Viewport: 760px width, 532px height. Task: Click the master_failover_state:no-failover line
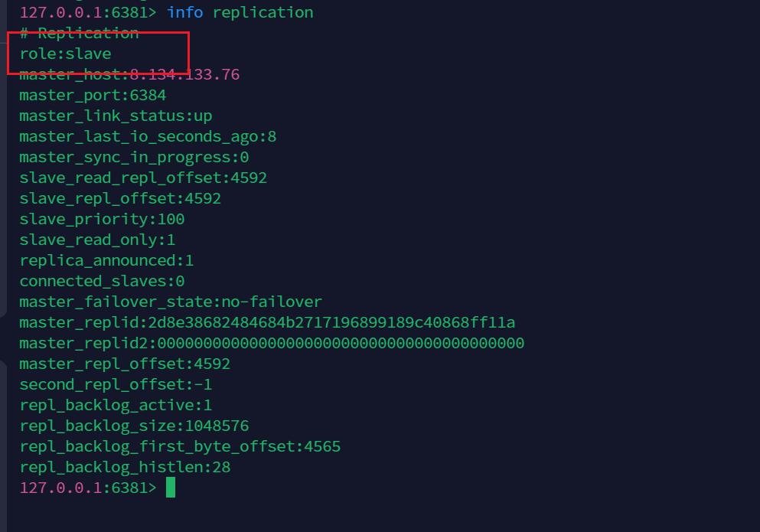click(x=171, y=302)
